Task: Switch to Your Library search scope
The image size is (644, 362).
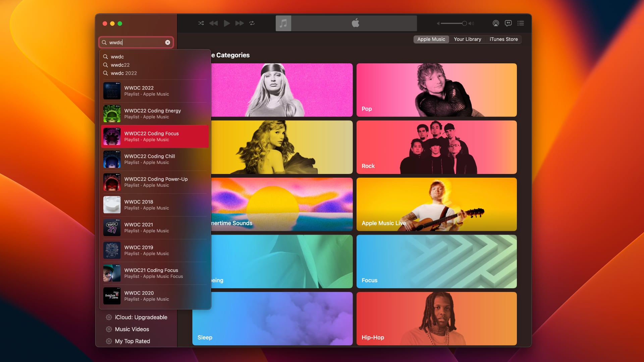Action: [x=468, y=39]
